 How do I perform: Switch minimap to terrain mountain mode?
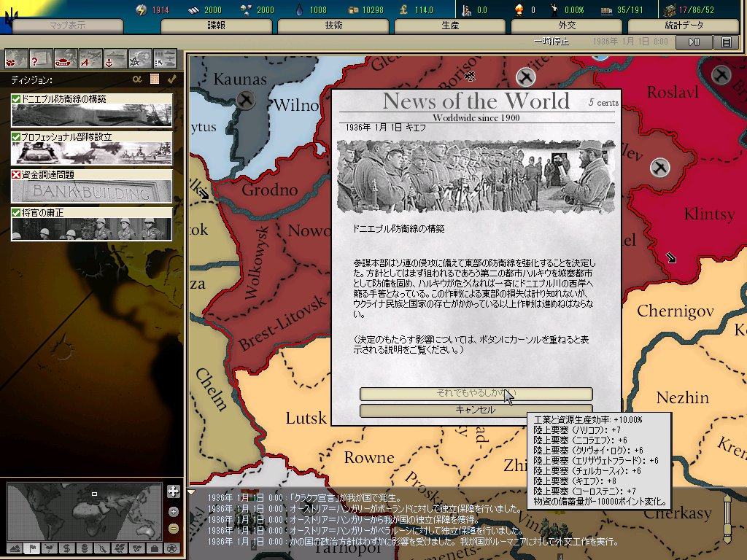tap(15, 548)
